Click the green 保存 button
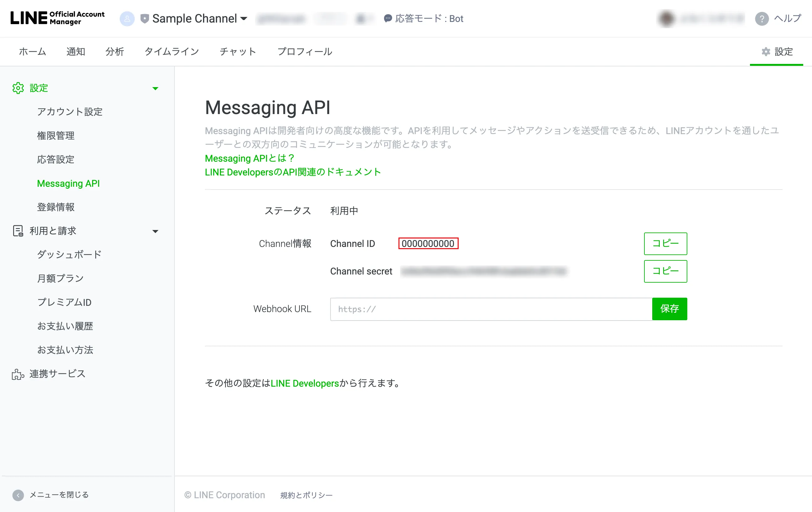Screen dimensions: 812x512 coord(669,309)
